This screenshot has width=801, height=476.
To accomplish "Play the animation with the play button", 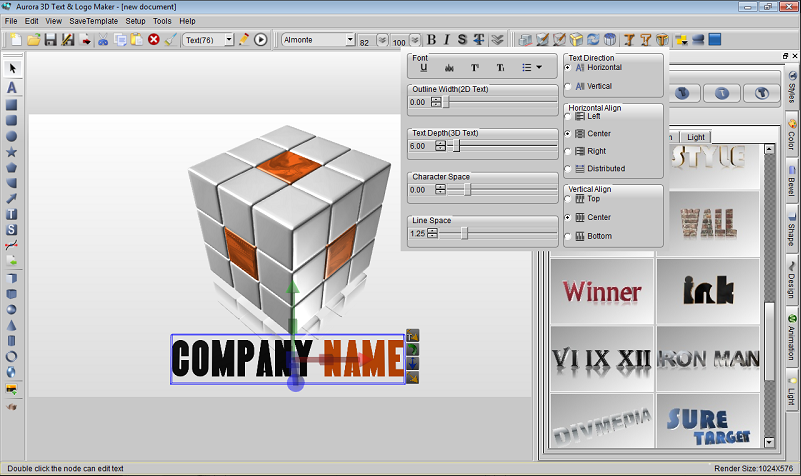I will coord(261,40).
